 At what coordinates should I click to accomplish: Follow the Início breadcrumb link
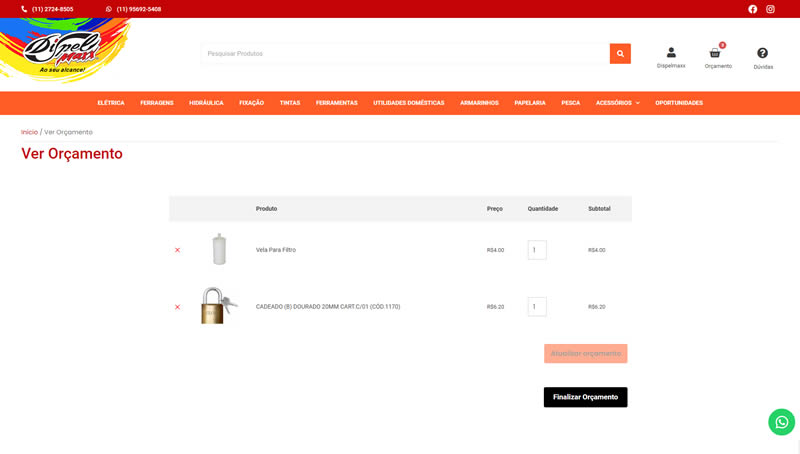pos(29,132)
